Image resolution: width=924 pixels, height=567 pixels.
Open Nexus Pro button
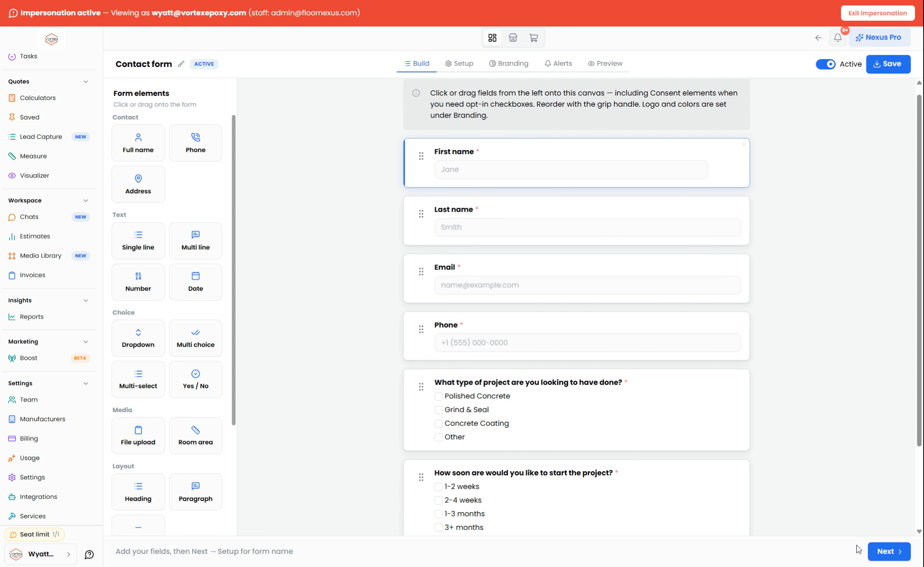[879, 37]
